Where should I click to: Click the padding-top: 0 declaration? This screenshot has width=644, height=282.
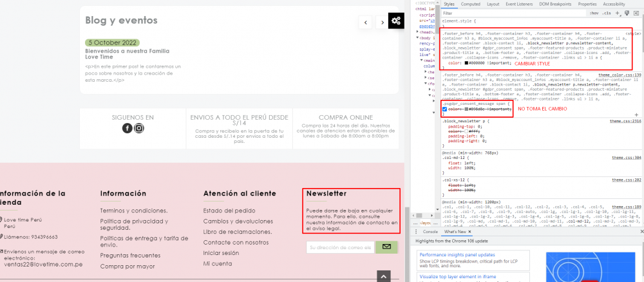464,127
